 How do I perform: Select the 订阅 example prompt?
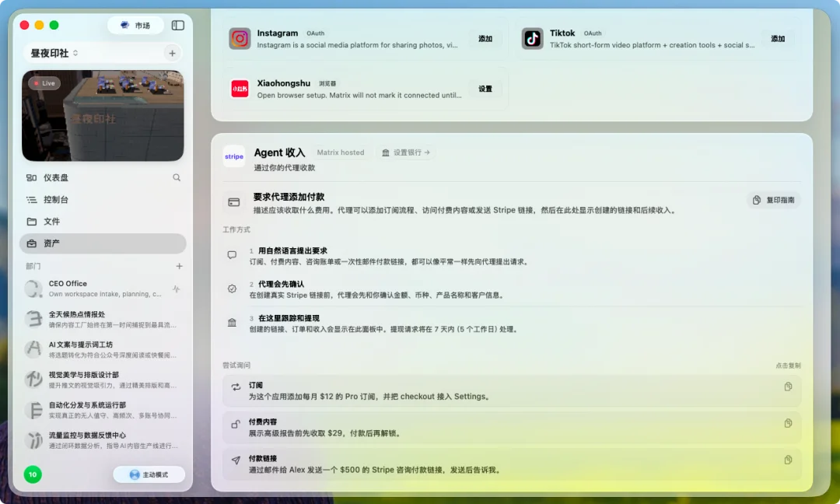point(512,391)
